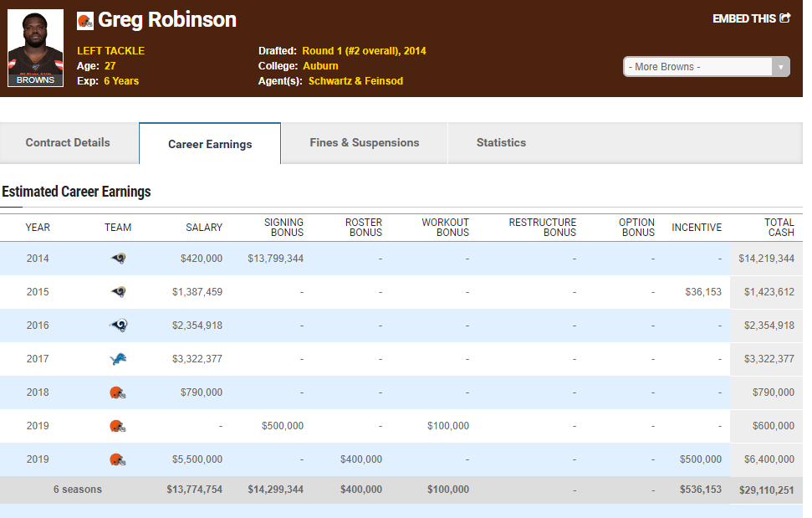Click the Lions logo in the 2017 row
Screen dimensions: 812x518
tap(118, 359)
